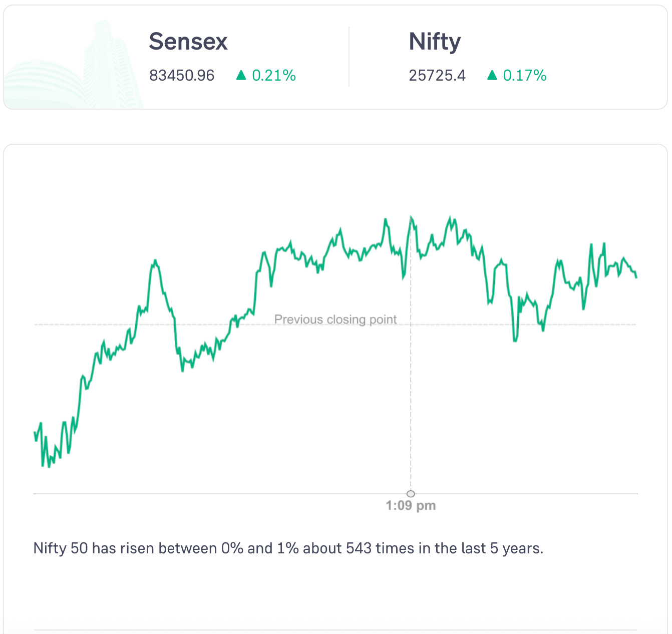This screenshot has width=672, height=634.
Task: Click the 1:09 pm time label
Action: coord(411,506)
